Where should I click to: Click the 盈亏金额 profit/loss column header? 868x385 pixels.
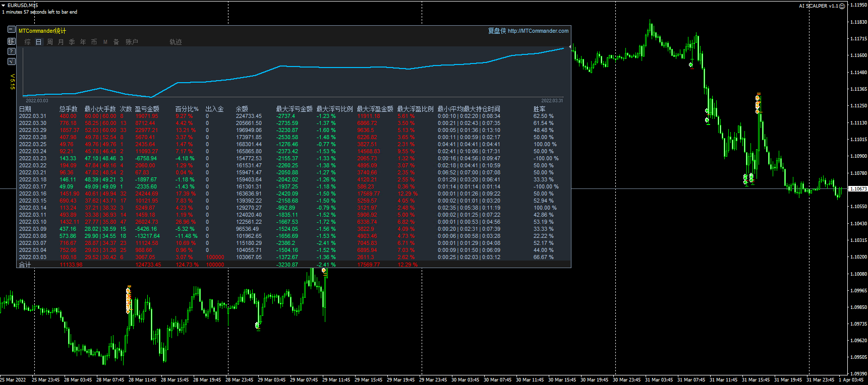pyautogui.click(x=147, y=109)
